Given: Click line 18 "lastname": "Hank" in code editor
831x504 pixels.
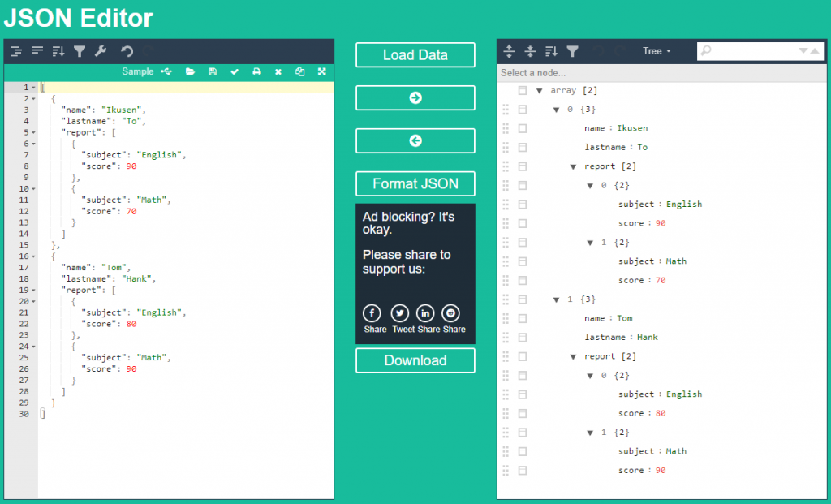Looking at the screenshot, I should click(109, 278).
